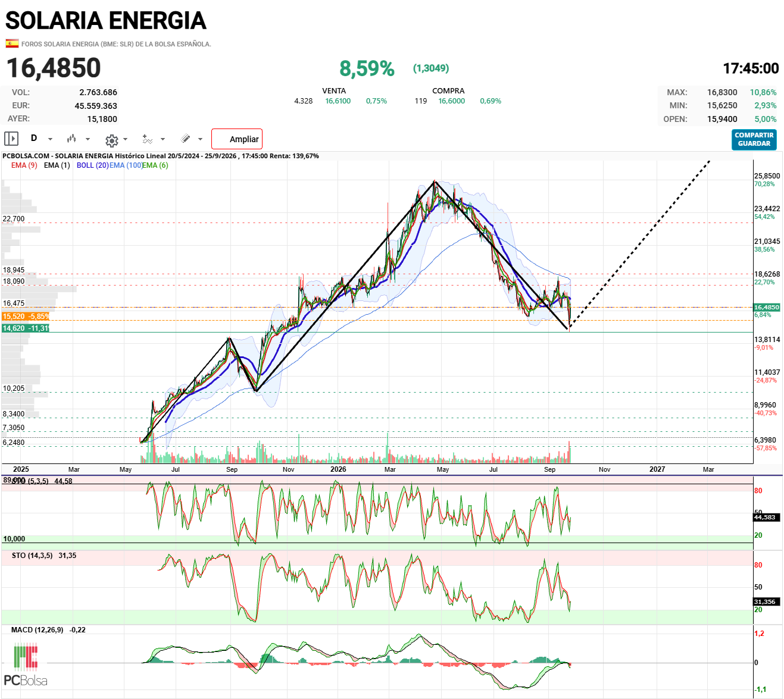
Task: Click the 16,4850 current price tag on axis
Action: [x=766, y=308]
